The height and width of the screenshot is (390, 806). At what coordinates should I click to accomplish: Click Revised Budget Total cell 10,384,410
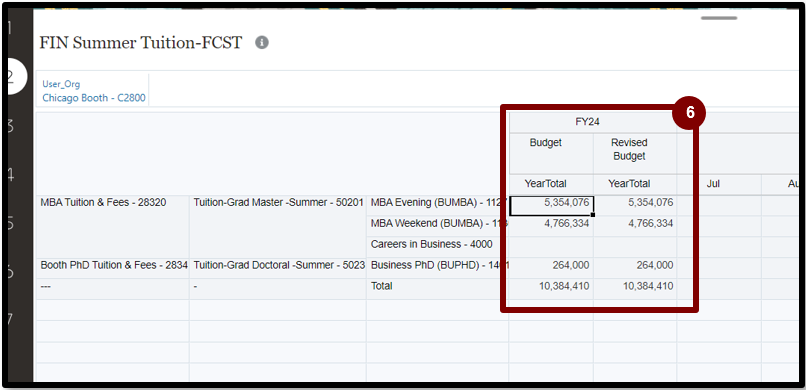(635, 289)
